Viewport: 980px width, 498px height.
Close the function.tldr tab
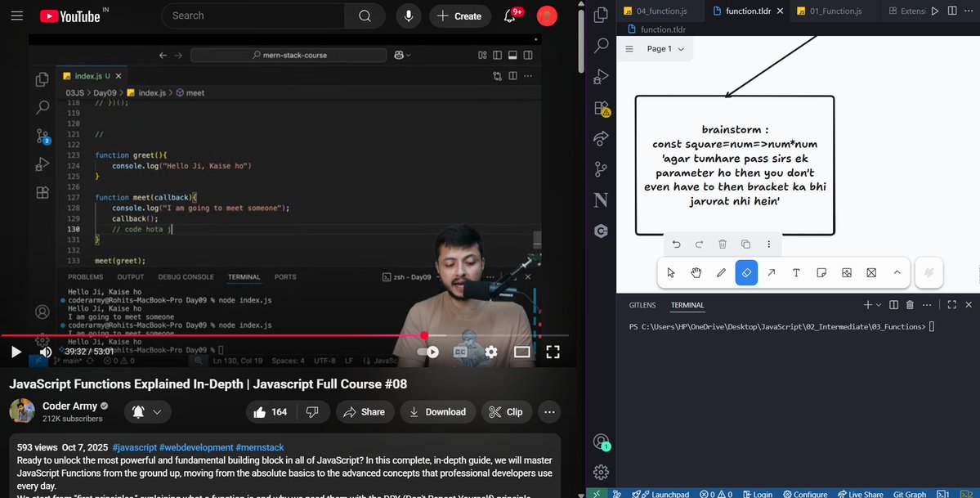[780, 11]
